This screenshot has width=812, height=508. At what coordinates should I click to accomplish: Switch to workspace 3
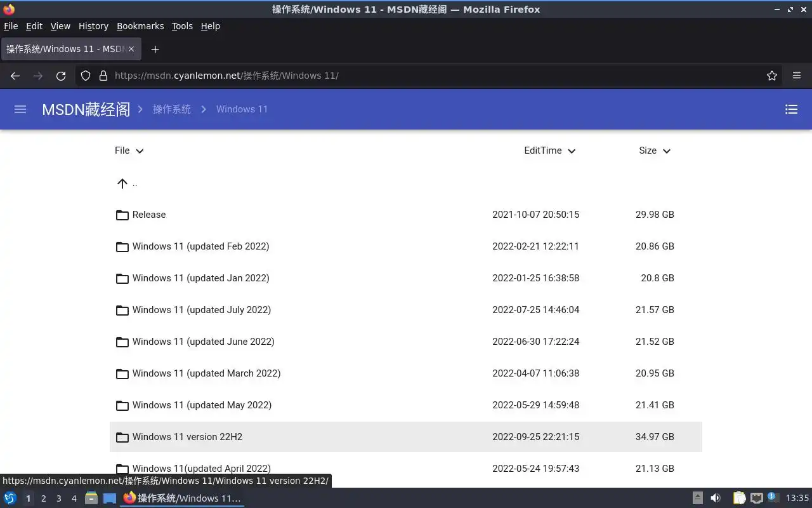[58, 498]
